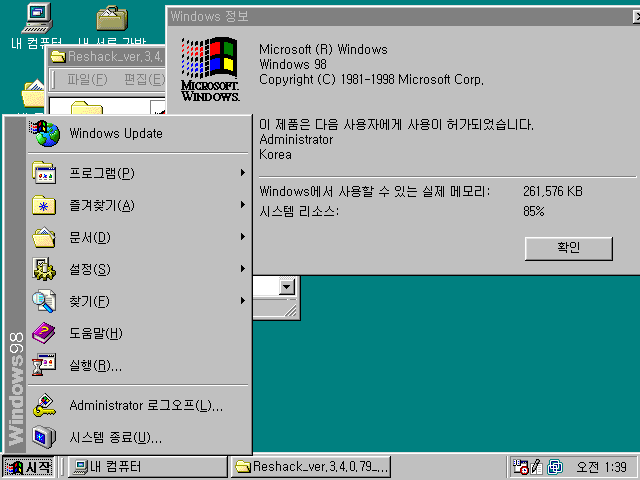Click the pen input tray icon
Screen dimensions: 640x480
tap(536, 467)
